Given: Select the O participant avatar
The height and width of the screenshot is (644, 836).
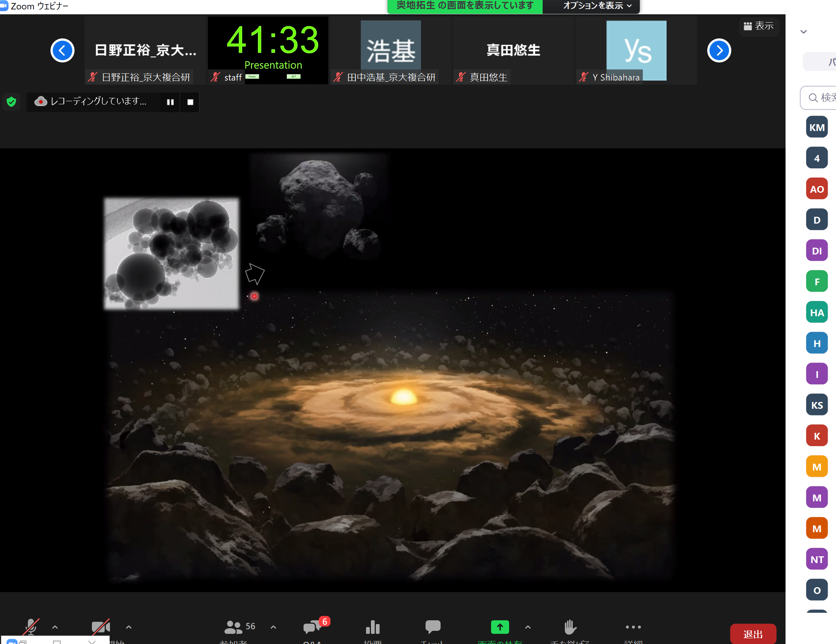Looking at the screenshot, I should (817, 590).
